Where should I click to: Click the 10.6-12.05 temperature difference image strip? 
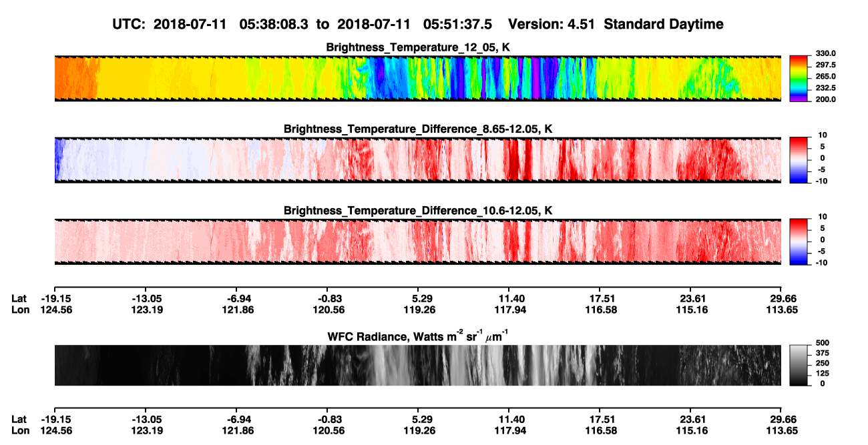417,241
